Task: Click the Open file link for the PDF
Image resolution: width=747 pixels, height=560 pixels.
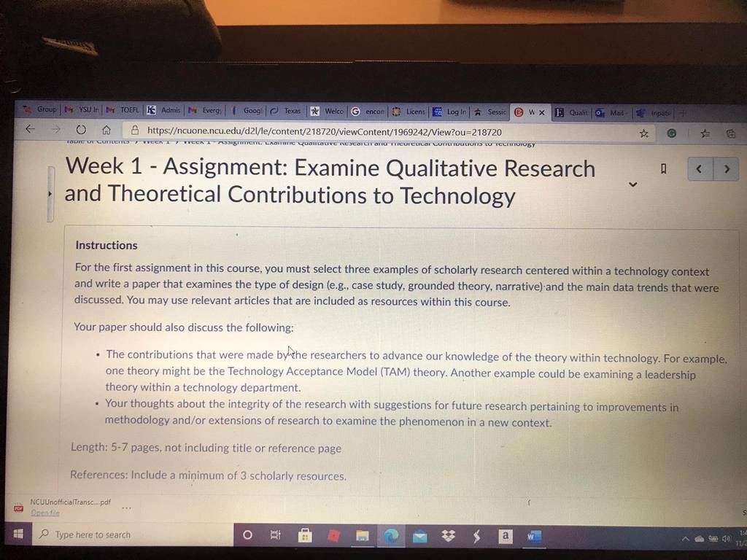Action: pos(44,513)
